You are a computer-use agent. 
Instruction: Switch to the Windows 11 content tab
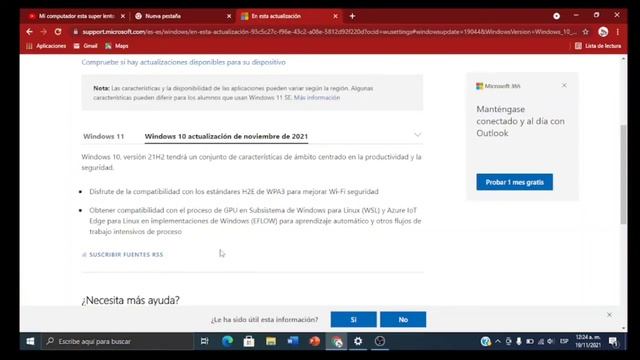(x=104, y=136)
